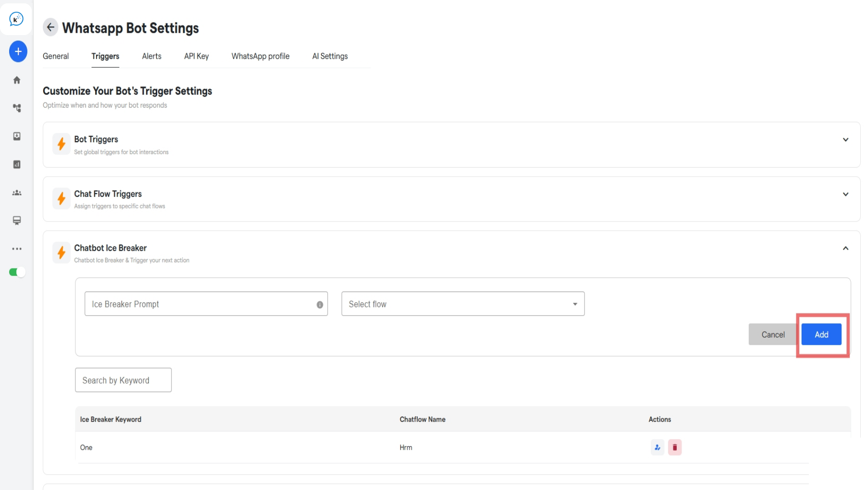868x490 pixels.
Task: Select the keyword cell 'One'
Action: (x=86, y=447)
